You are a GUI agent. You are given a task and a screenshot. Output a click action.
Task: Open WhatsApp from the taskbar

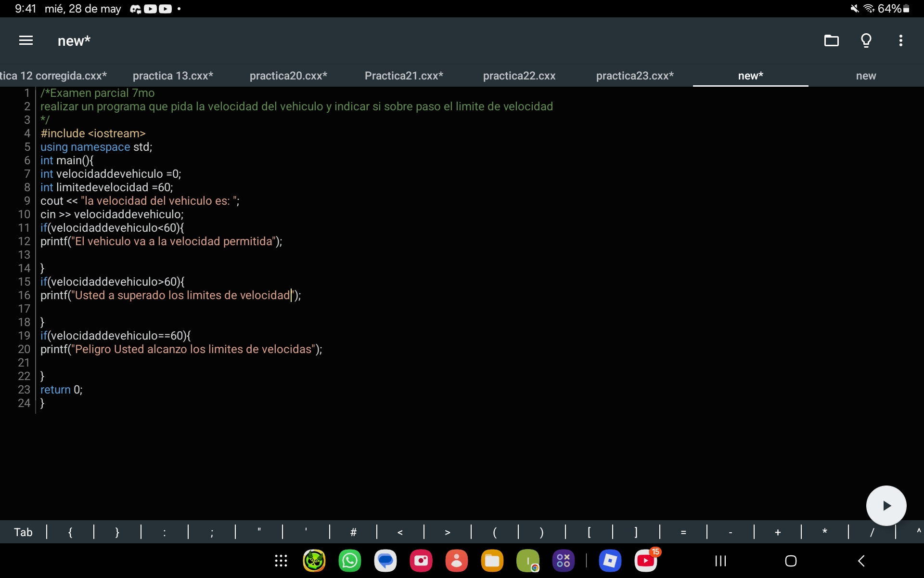[350, 561]
